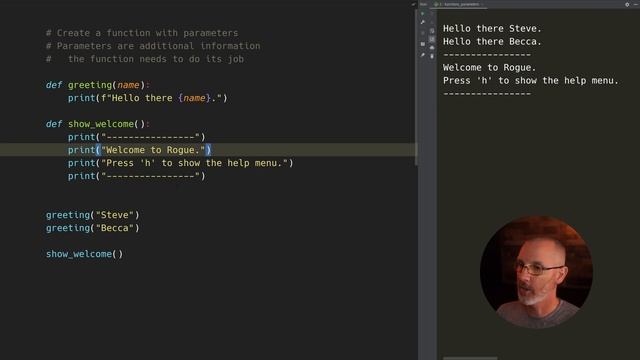The height and width of the screenshot is (360, 640).
Task: Click console output 'Hello there Becca.'
Action: tap(492, 42)
